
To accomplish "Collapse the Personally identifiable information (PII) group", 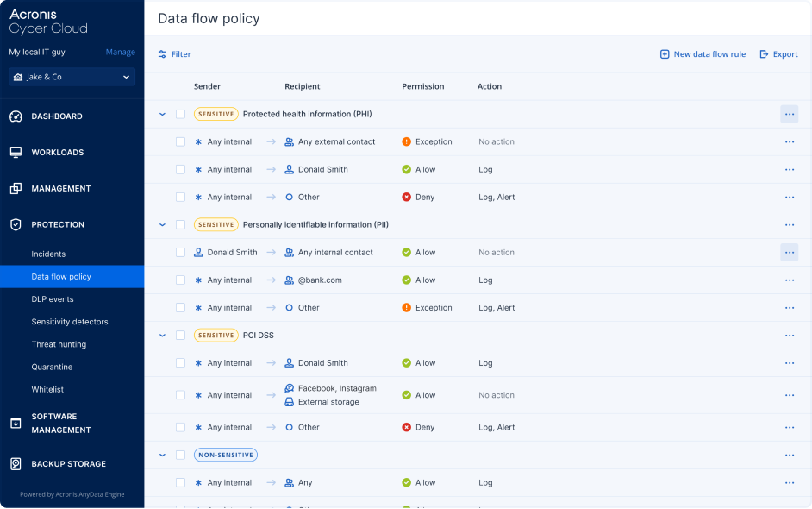I will 162,224.
